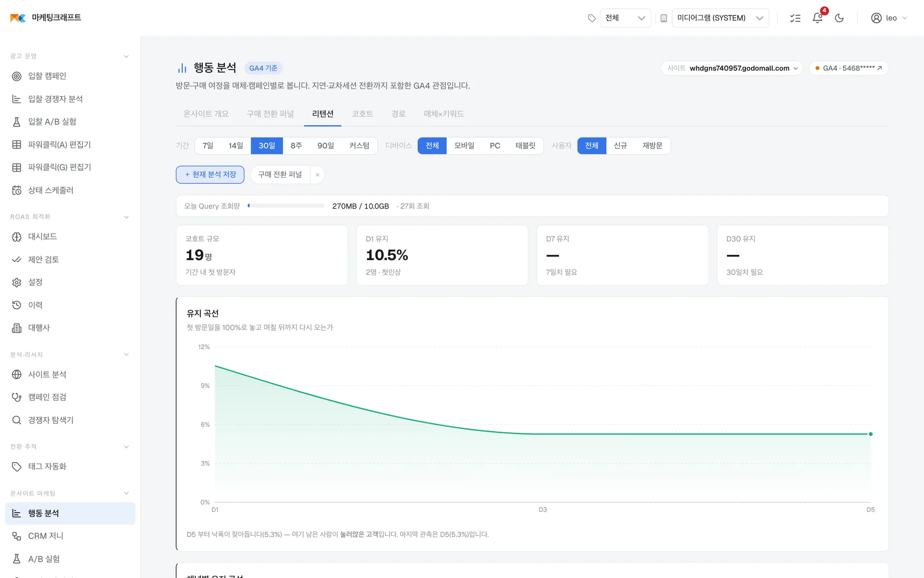Open the 미디어그램 (SYSTEM) account dropdown
Image resolution: width=924 pixels, height=578 pixels.
click(720, 18)
